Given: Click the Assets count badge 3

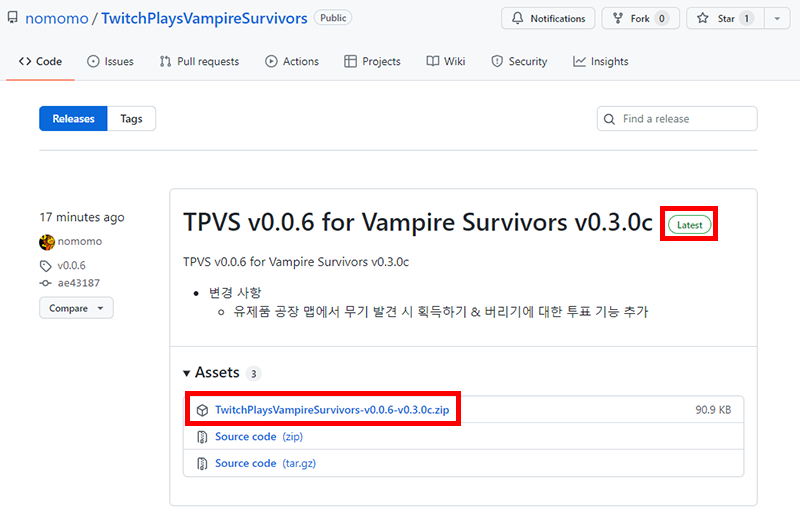Looking at the screenshot, I should pyautogui.click(x=254, y=374).
